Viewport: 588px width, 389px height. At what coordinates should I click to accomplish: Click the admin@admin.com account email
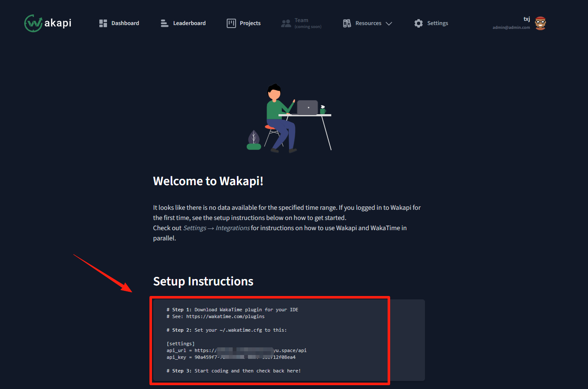pos(511,28)
